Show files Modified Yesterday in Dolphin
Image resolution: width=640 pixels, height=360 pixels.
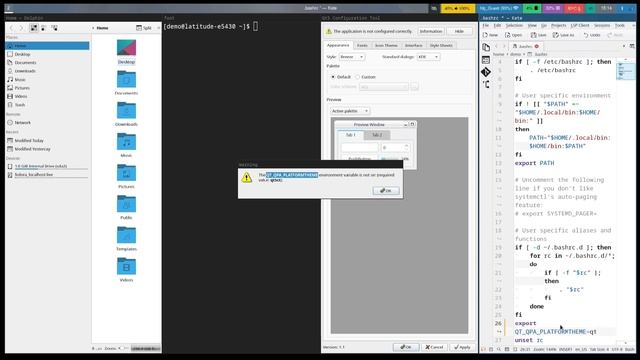point(47,149)
